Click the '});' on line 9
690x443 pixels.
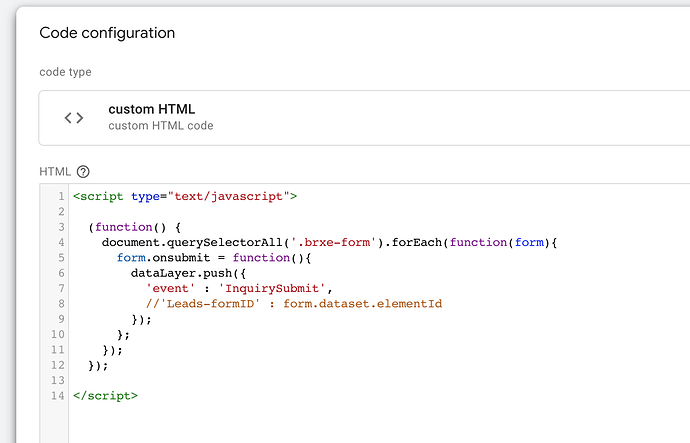(x=141, y=319)
